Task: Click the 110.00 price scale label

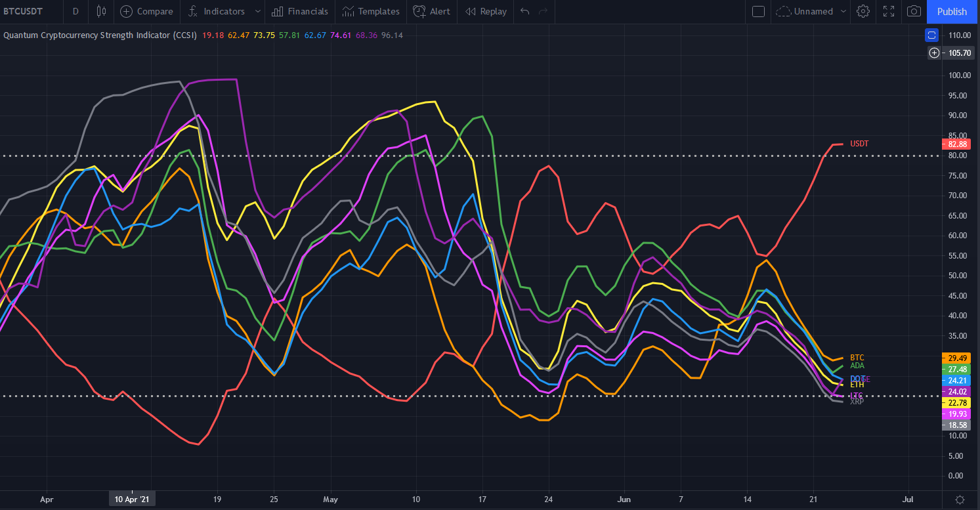Action: pyautogui.click(x=960, y=35)
